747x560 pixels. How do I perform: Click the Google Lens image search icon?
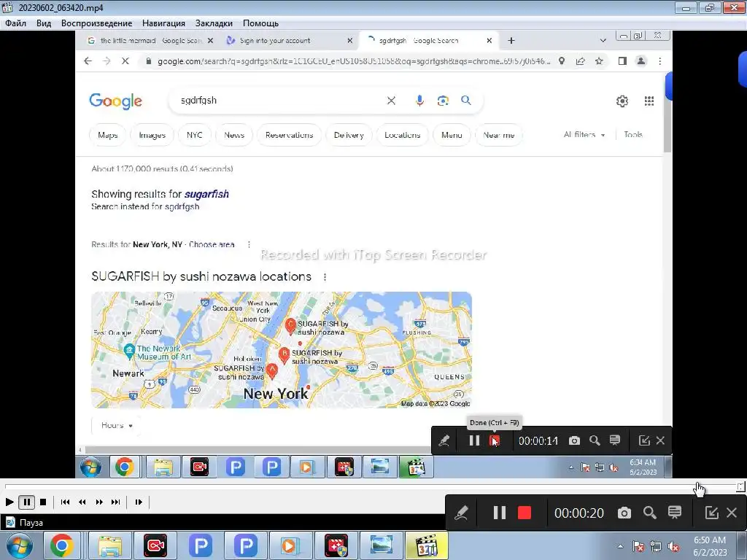(x=443, y=101)
